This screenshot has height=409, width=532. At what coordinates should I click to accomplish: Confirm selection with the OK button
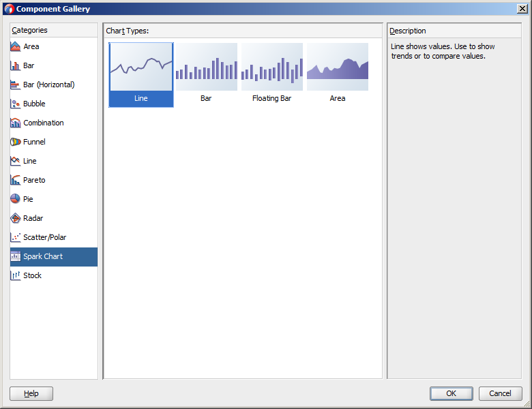[452, 393]
